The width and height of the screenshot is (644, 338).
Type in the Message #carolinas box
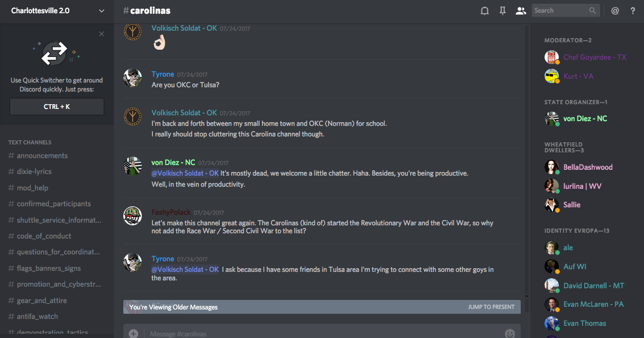tap(318, 333)
